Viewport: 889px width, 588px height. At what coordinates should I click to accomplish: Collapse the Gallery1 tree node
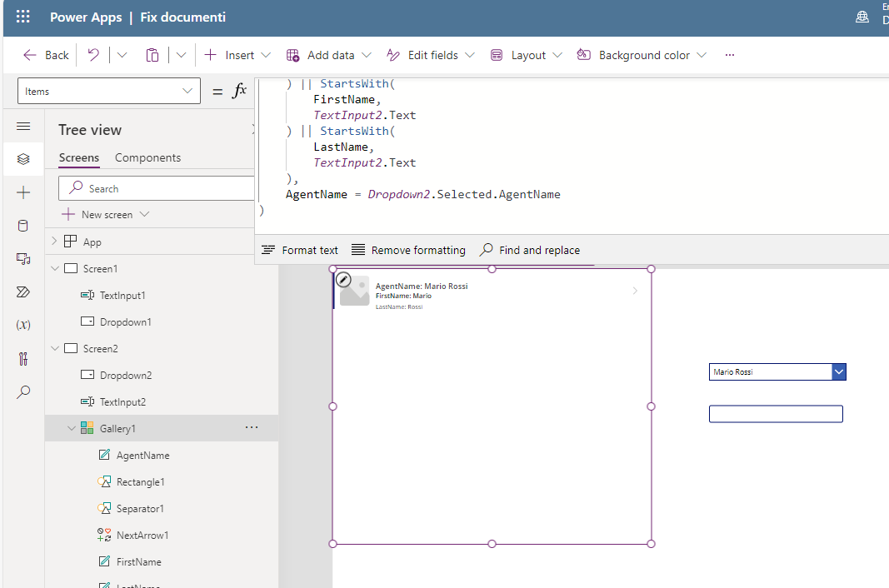[x=72, y=427]
